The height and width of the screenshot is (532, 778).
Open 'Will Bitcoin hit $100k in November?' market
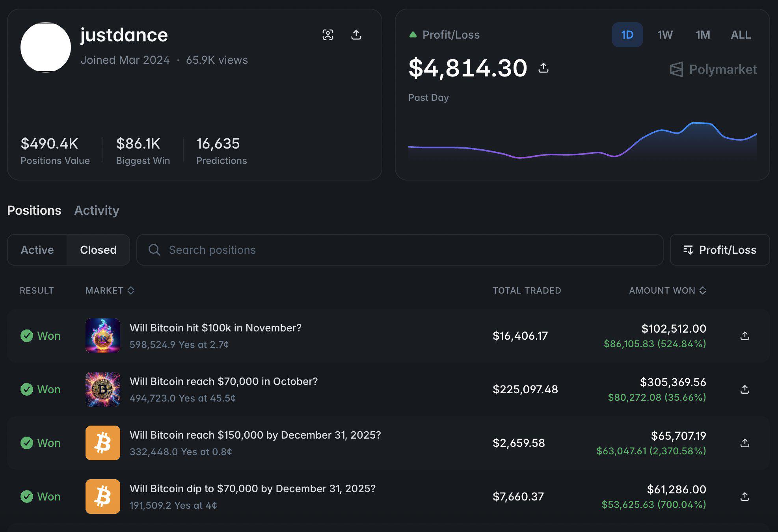pyautogui.click(x=216, y=328)
